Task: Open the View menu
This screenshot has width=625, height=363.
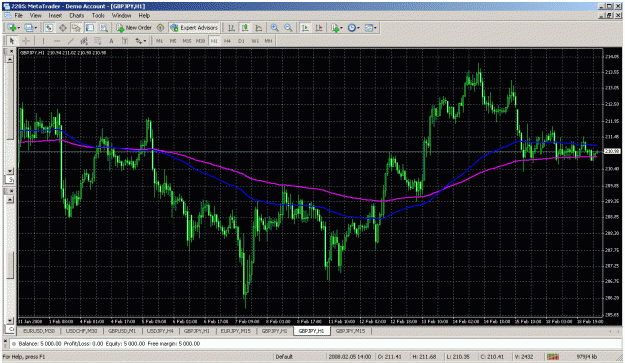Action: click(35, 16)
